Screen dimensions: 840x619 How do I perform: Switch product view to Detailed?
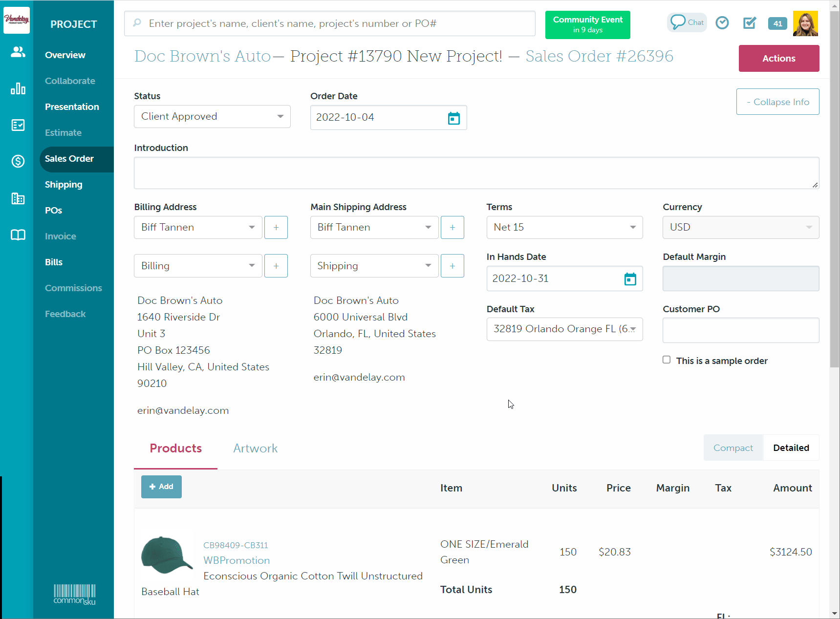coord(791,448)
